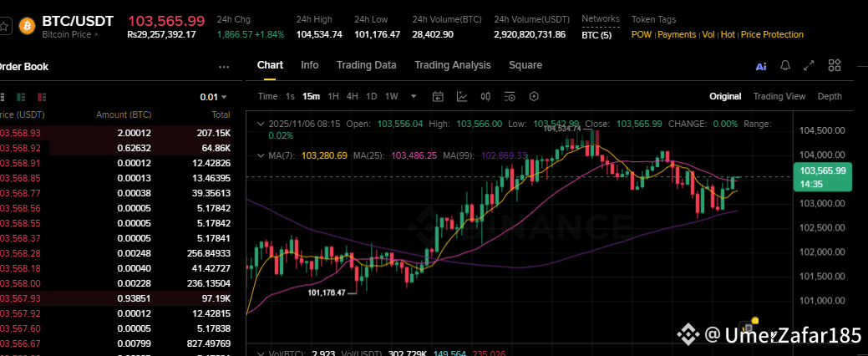
Task: Expand chart to fullscreen
Action: tap(810, 66)
